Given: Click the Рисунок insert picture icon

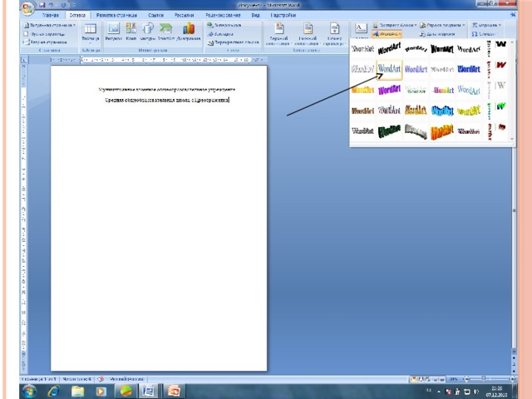Looking at the screenshot, I should (x=113, y=32).
